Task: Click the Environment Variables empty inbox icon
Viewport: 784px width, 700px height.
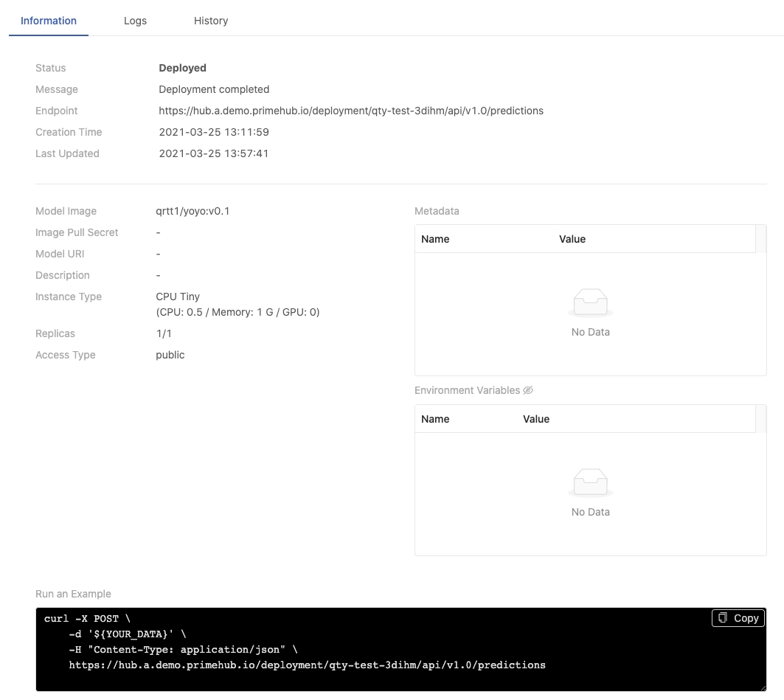Action: tap(591, 482)
